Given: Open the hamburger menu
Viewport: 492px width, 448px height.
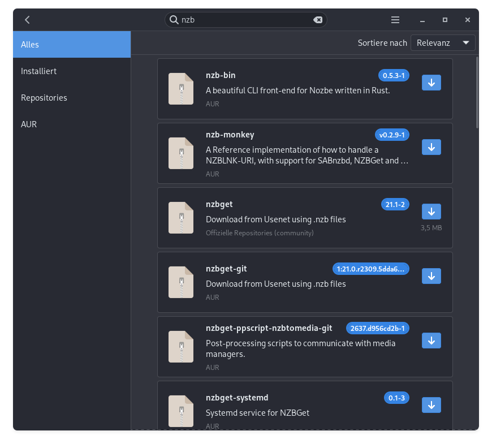Looking at the screenshot, I should pos(395,20).
